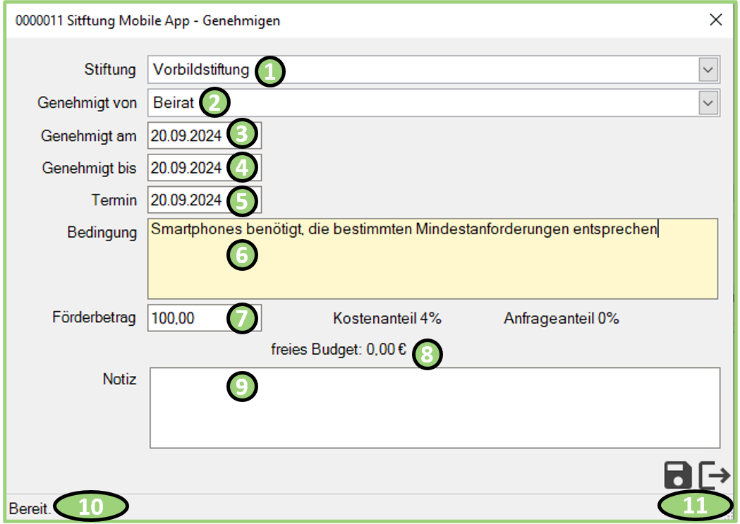Click the Genehmigt am date field

(x=188, y=135)
